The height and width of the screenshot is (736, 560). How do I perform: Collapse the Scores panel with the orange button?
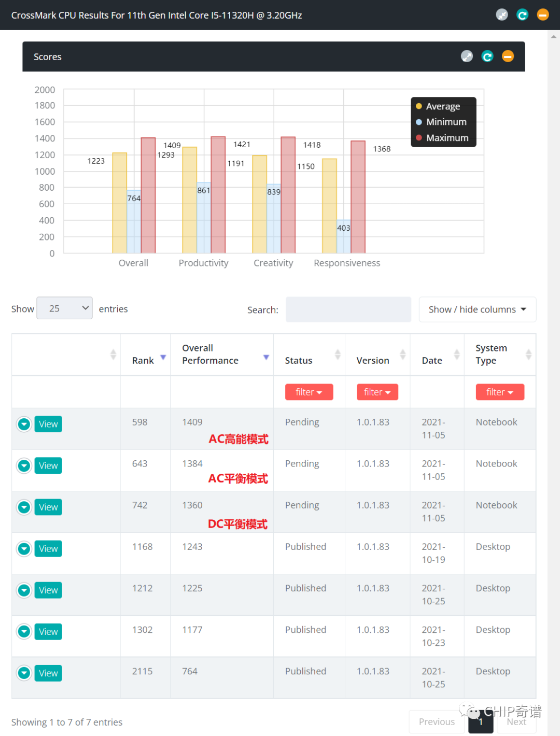click(508, 56)
